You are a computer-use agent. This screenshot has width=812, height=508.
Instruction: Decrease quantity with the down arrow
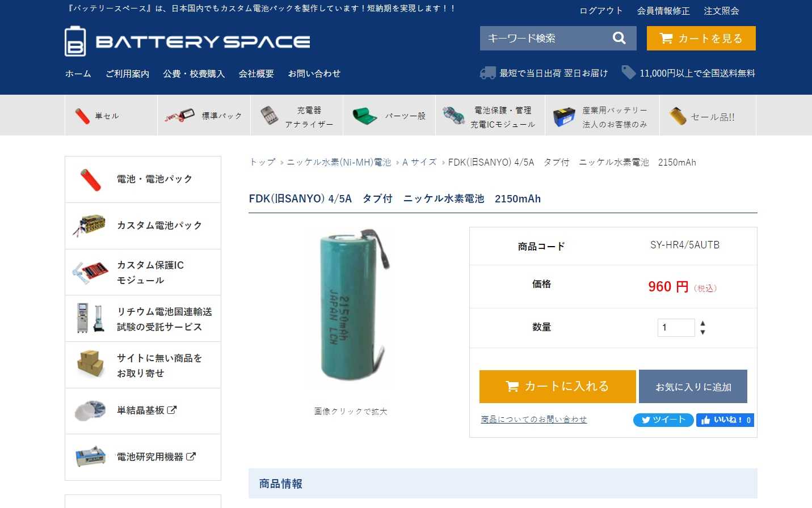point(702,332)
